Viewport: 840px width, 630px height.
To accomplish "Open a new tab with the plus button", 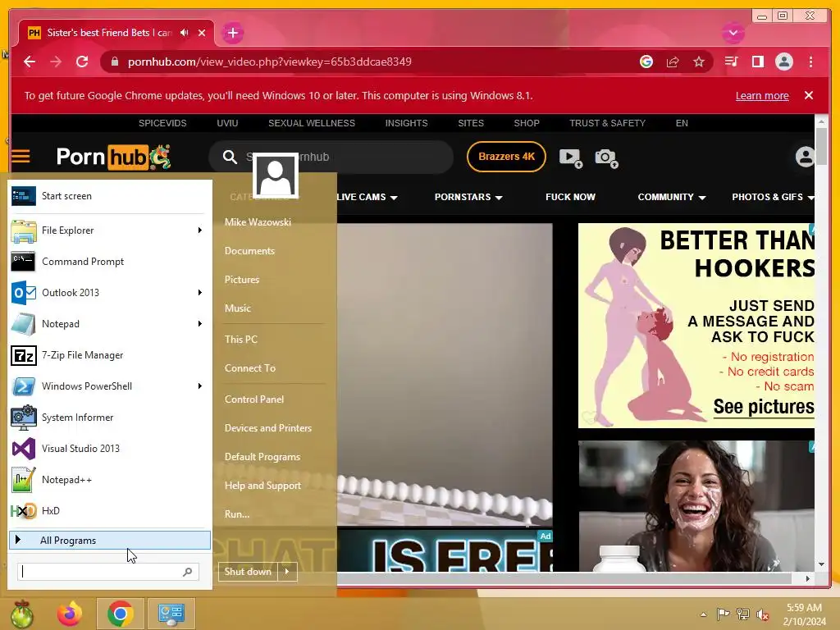I will coord(232,33).
